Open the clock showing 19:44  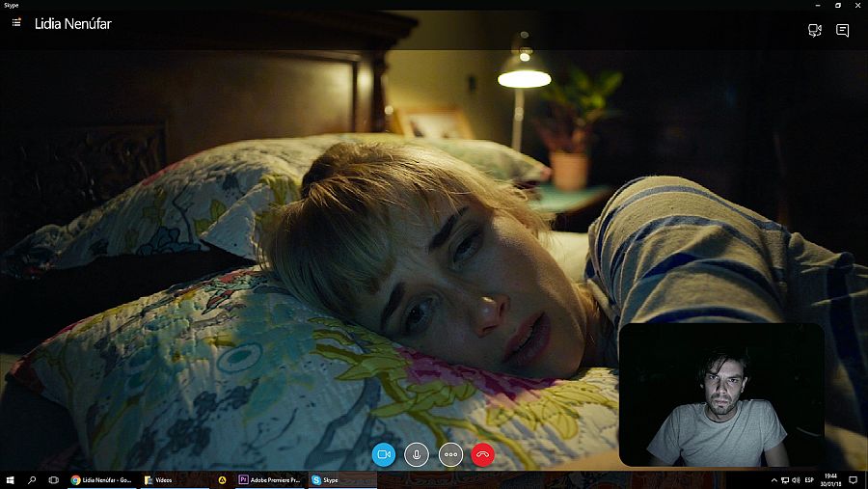coord(831,480)
